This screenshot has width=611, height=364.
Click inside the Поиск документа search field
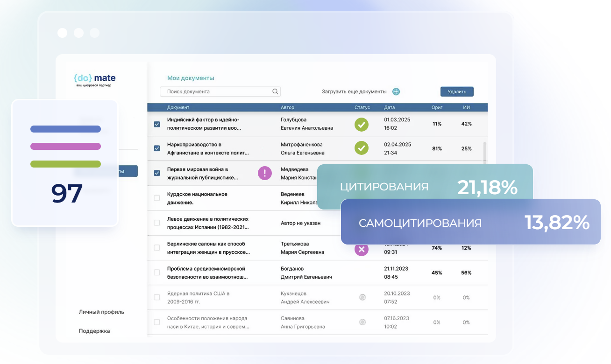(x=210, y=91)
